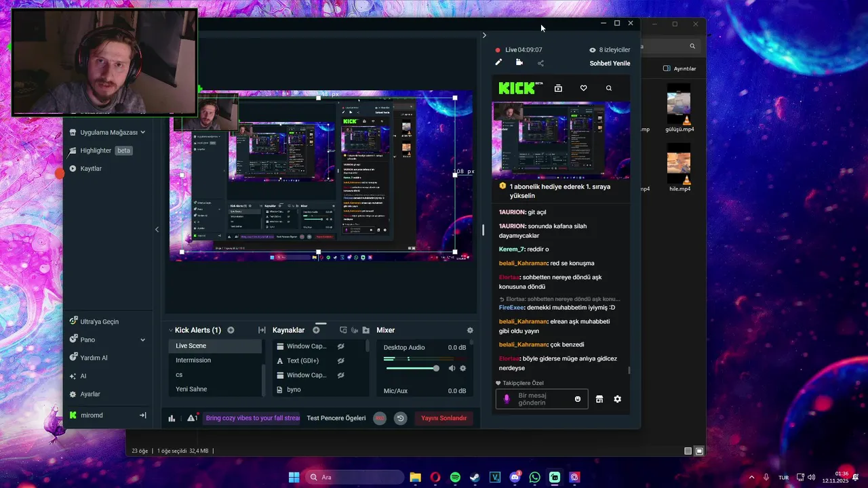
Task: Open Discord from the taskbar
Action: [515, 477]
